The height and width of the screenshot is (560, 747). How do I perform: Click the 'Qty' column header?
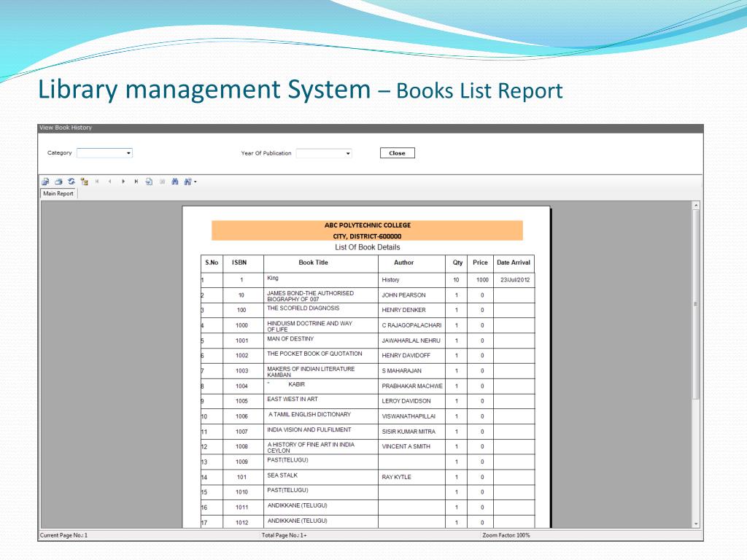click(457, 262)
